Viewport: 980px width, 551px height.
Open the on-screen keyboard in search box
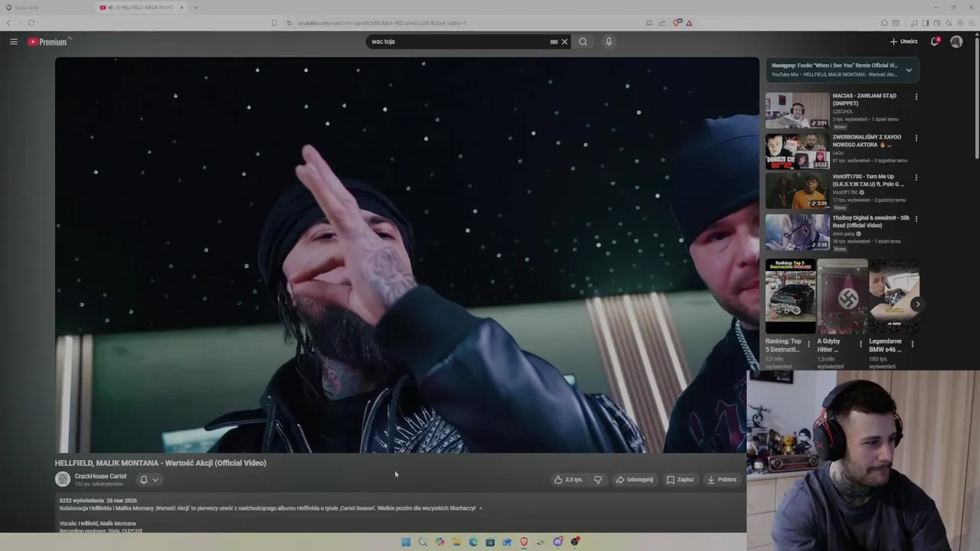(554, 41)
